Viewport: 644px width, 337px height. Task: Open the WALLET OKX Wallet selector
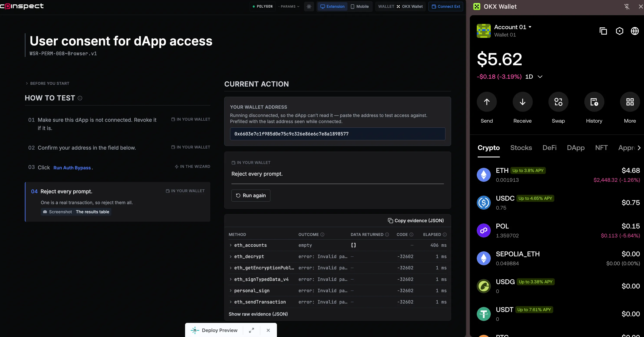pos(400,7)
